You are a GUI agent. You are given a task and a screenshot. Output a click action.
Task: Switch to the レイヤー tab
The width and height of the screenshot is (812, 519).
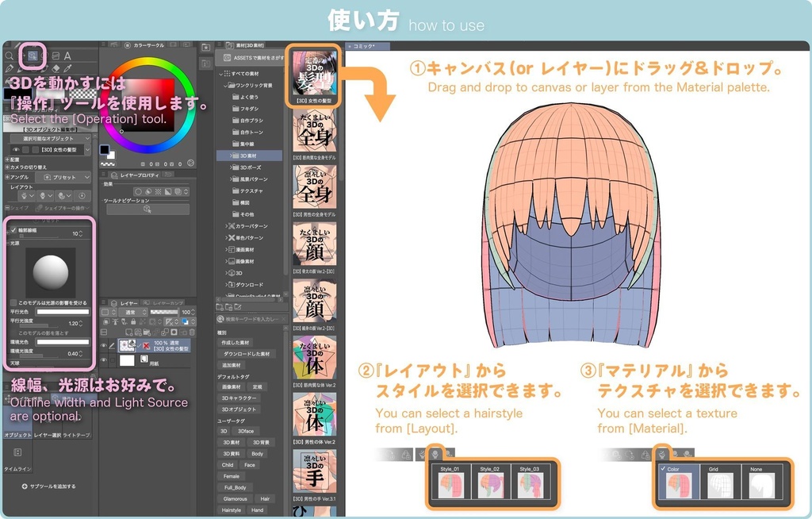124,303
